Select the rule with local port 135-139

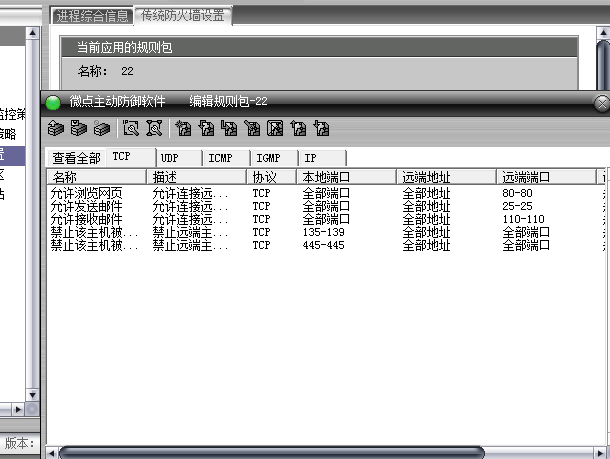(326, 232)
